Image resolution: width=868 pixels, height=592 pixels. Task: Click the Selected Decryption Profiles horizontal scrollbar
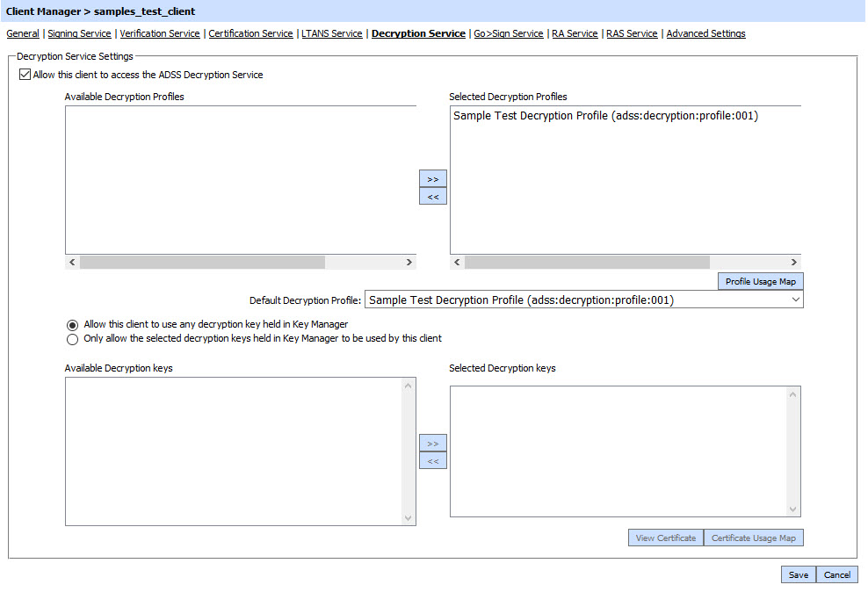coord(587,263)
